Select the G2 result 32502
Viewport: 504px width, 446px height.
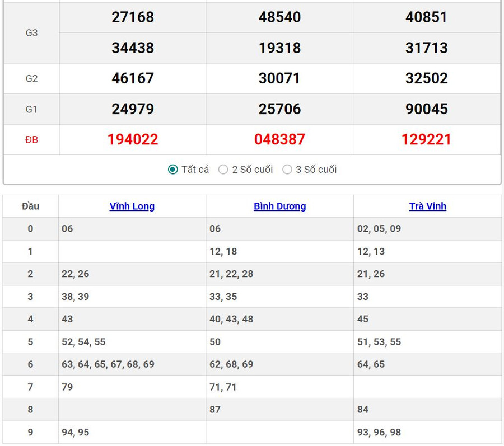tap(426, 78)
